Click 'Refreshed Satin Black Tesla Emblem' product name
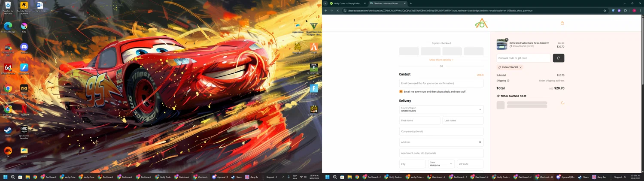 [529, 43]
